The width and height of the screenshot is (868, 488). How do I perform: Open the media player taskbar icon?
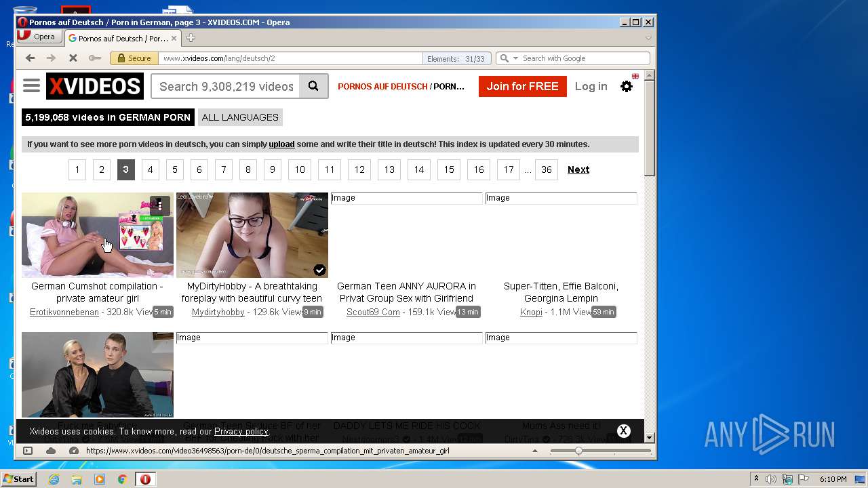tap(100, 479)
